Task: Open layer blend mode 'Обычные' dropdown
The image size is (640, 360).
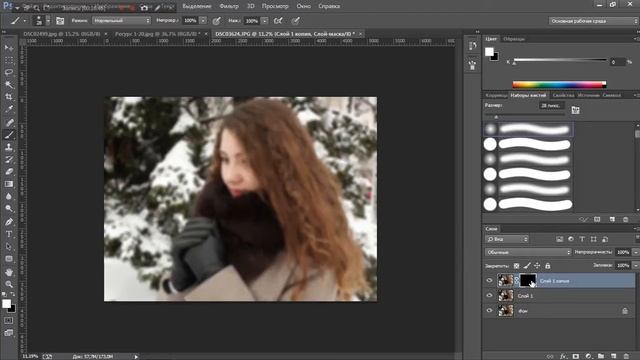Action: pyautogui.click(x=528, y=252)
